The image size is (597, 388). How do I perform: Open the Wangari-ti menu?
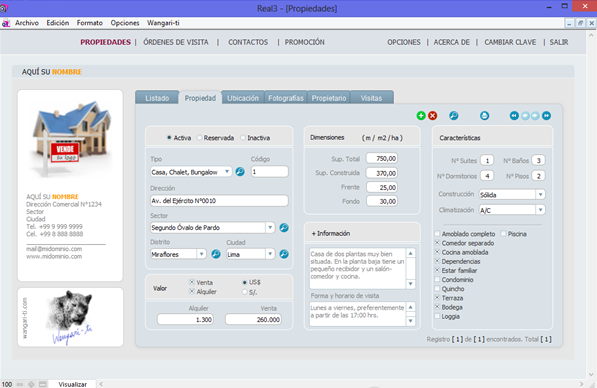coord(163,23)
